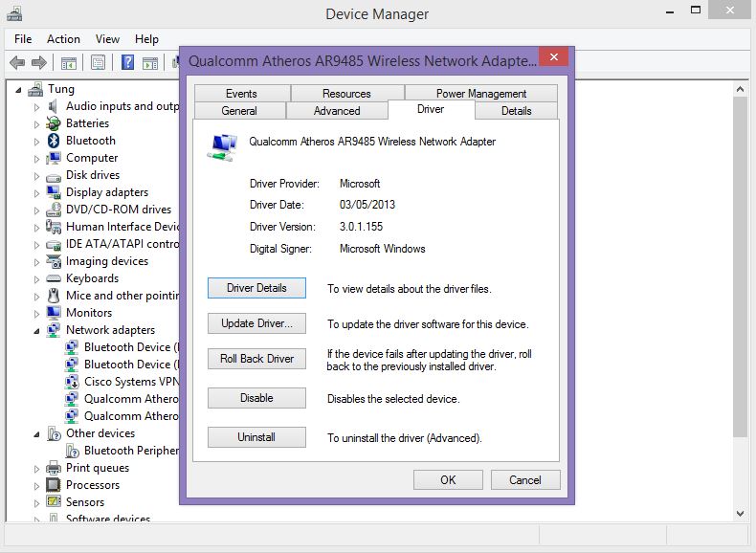Click the IDE ATA/ATAPI controllers icon
The image size is (756, 553).
pos(53,245)
